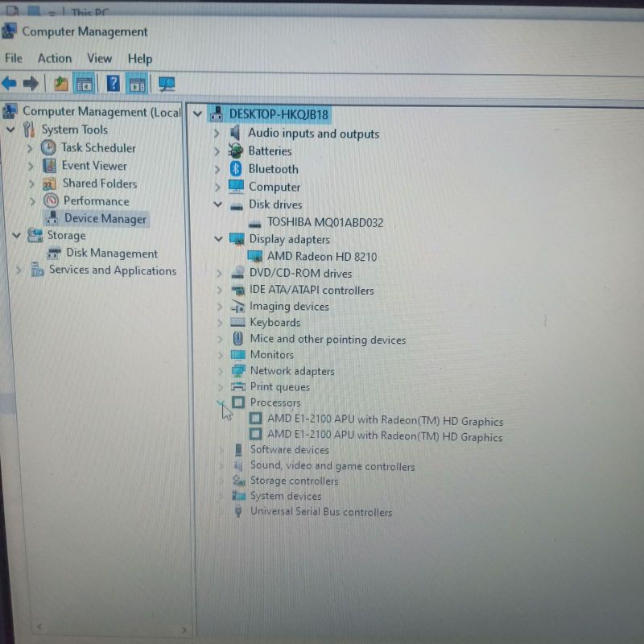
Task: Expand the Bluetooth category arrow
Action: (x=217, y=169)
